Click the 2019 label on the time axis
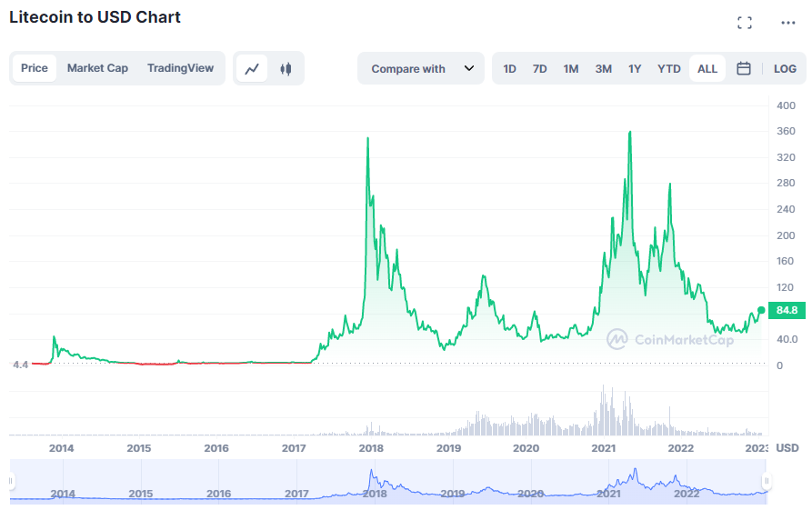 pyautogui.click(x=448, y=448)
